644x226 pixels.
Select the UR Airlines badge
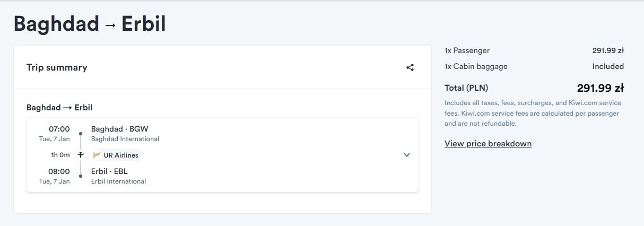coord(116,155)
